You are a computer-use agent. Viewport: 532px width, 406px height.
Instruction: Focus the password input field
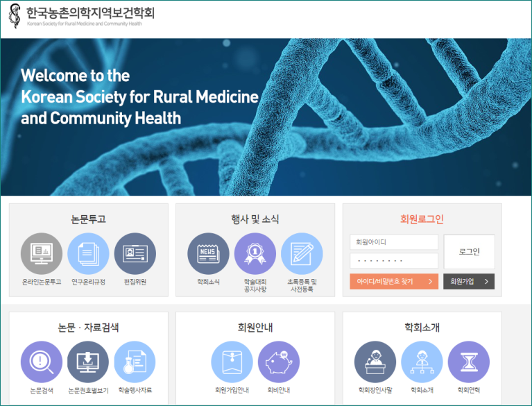(x=394, y=261)
